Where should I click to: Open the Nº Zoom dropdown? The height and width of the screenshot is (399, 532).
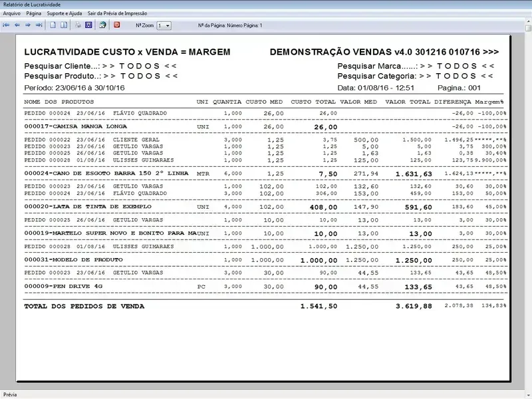click(164, 25)
